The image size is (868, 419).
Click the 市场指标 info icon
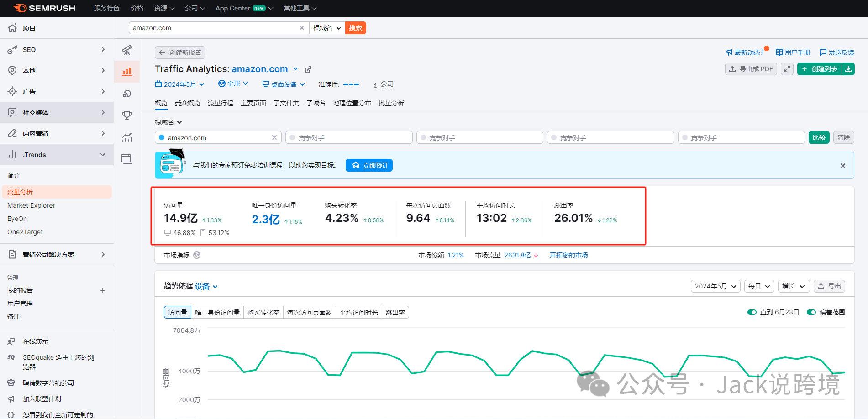[x=197, y=255]
